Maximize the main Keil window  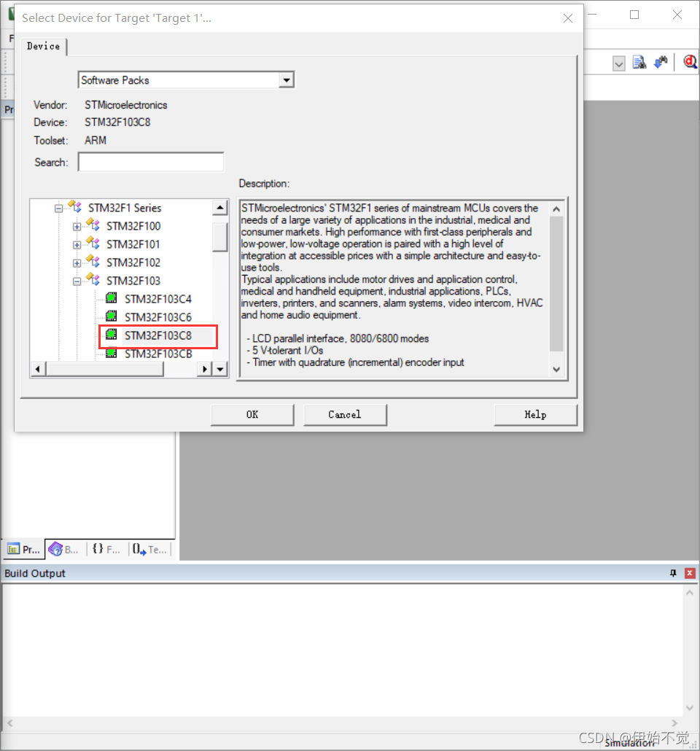(634, 15)
